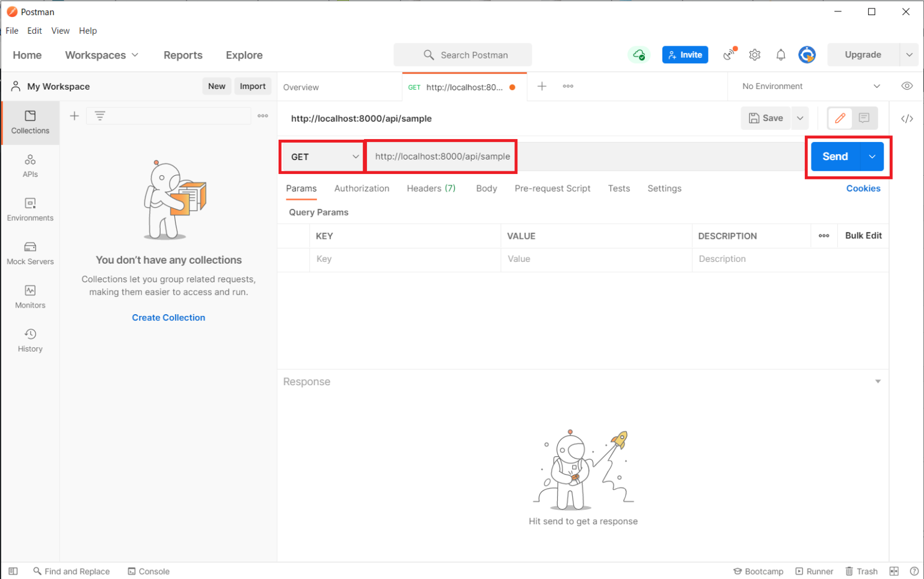Click the Create Collection link

pyautogui.click(x=168, y=317)
